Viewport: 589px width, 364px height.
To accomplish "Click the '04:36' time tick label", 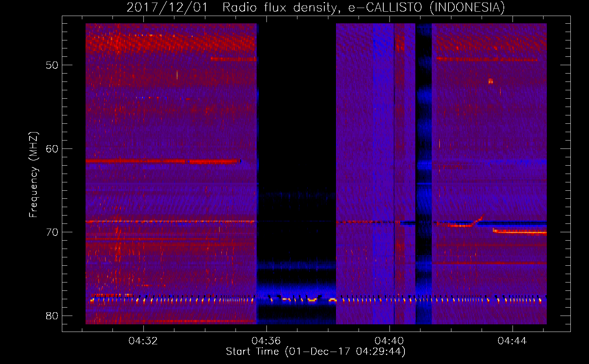I will click(x=266, y=341).
